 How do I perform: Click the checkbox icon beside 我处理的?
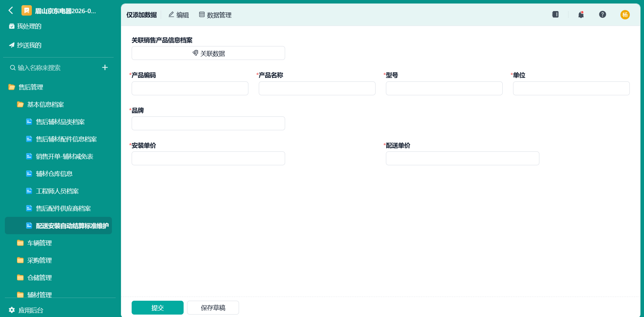point(12,26)
